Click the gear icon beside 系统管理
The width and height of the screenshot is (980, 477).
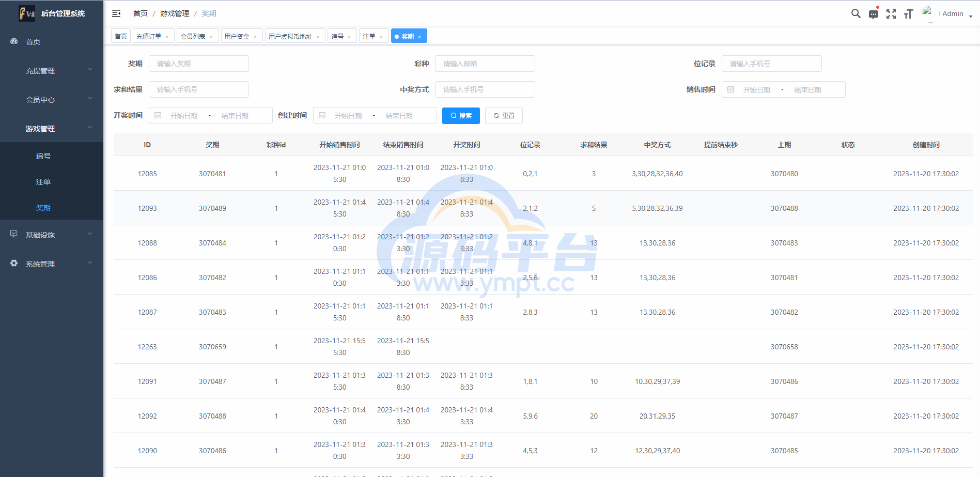(x=14, y=264)
